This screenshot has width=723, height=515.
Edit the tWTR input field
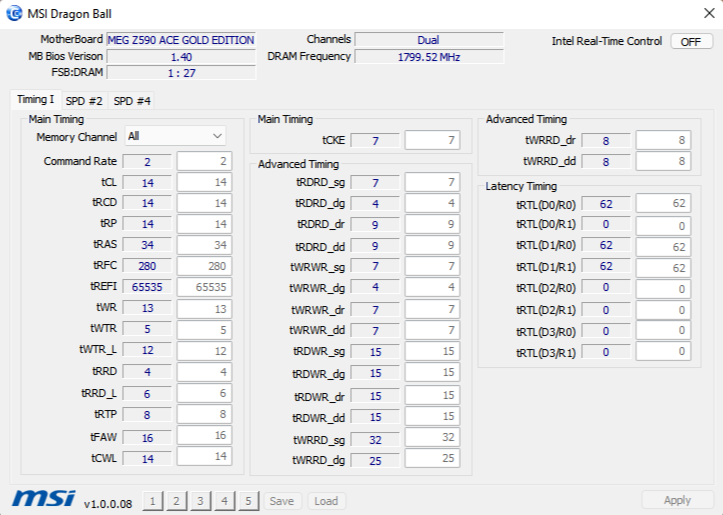coord(204,330)
